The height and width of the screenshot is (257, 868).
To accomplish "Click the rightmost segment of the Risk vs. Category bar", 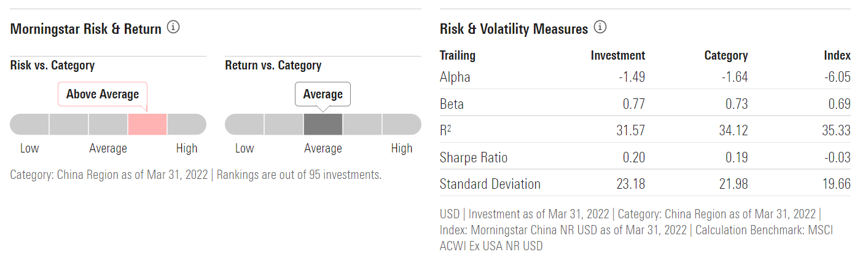I will (187, 124).
